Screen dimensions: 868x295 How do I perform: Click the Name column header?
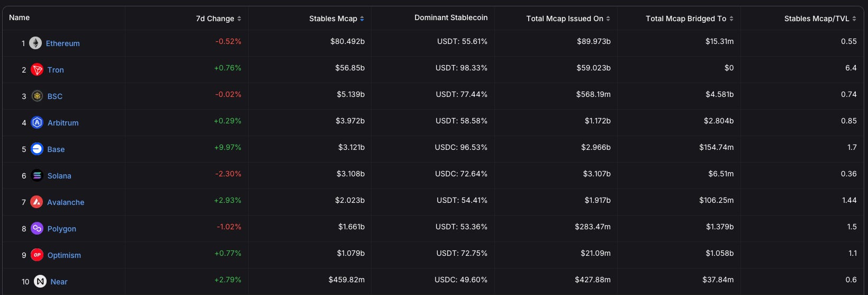click(20, 17)
